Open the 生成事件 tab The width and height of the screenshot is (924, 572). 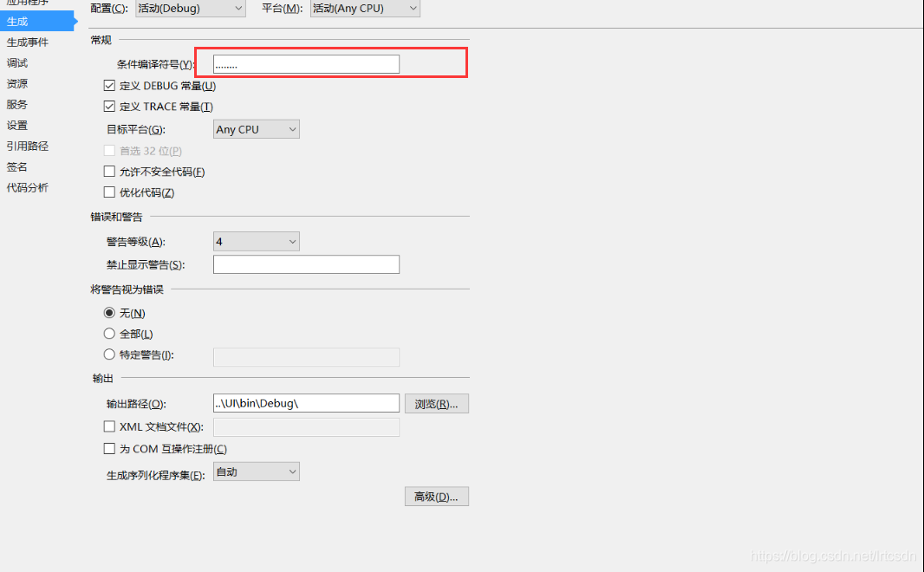click(28, 42)
